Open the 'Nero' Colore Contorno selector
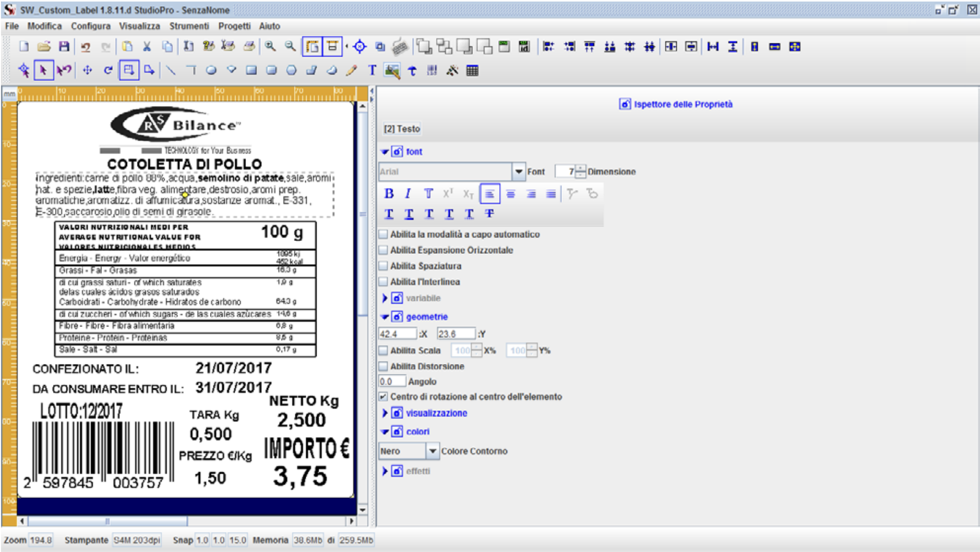The image size is (980, 552). pos(432,451)
